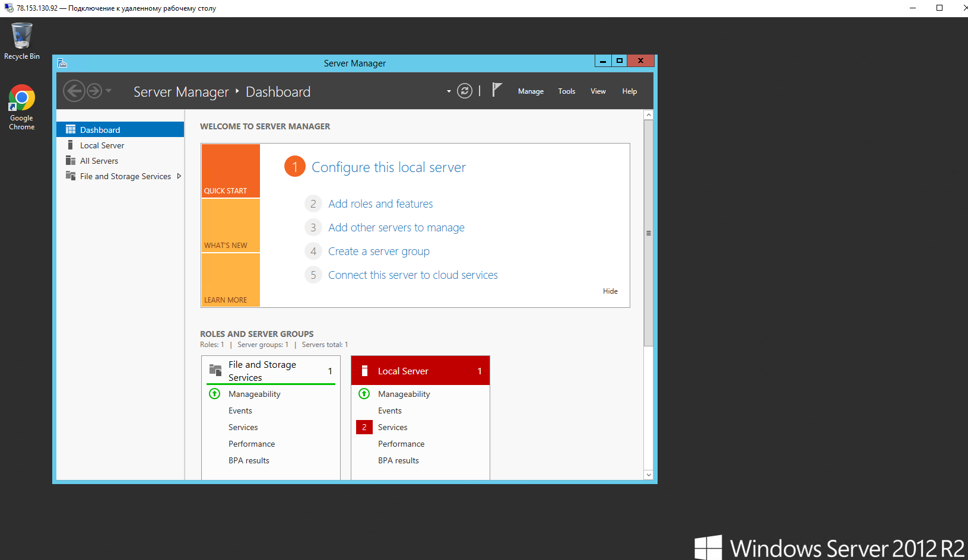This screenshot has width=968, height=560.
Task: Click Add roles and features link
Action: 380,204
